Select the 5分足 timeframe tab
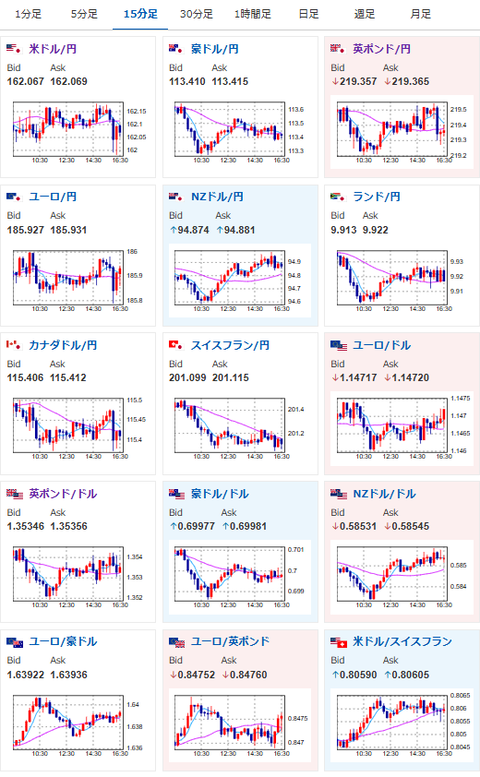This screenshot has width=480, height=777. click(x=84, y=14)
